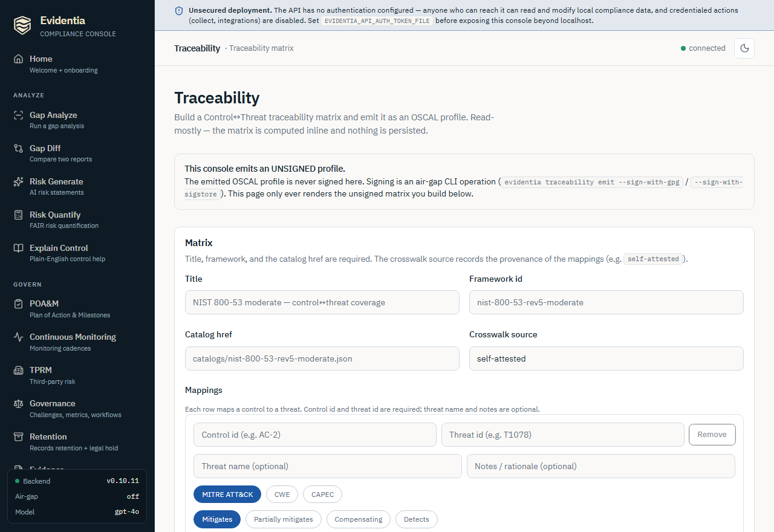Toggle dark mode with moon icon
The image size is (774, 532).
point(744,48)
